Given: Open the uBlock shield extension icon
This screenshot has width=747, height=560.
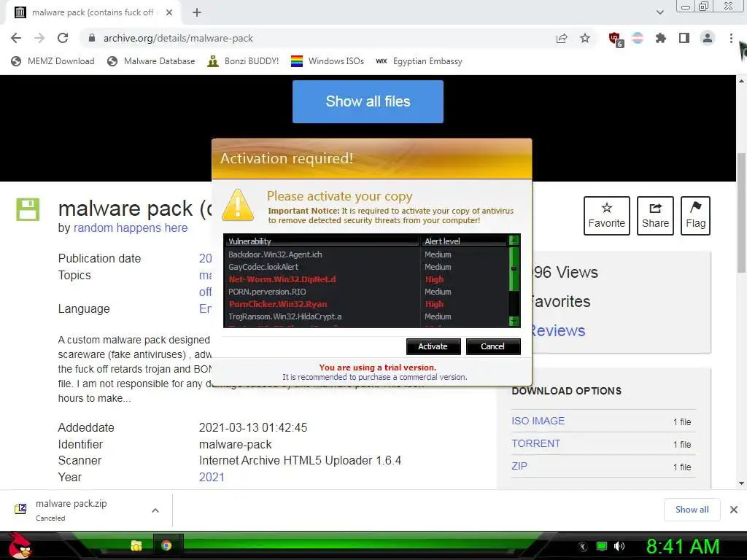Looking at the screenshot, I should (x=616, y=39).
